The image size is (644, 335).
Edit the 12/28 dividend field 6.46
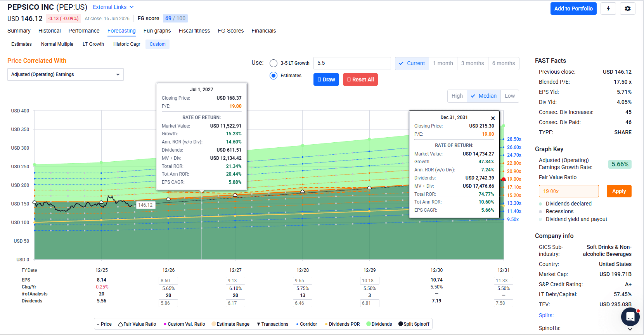303,303
